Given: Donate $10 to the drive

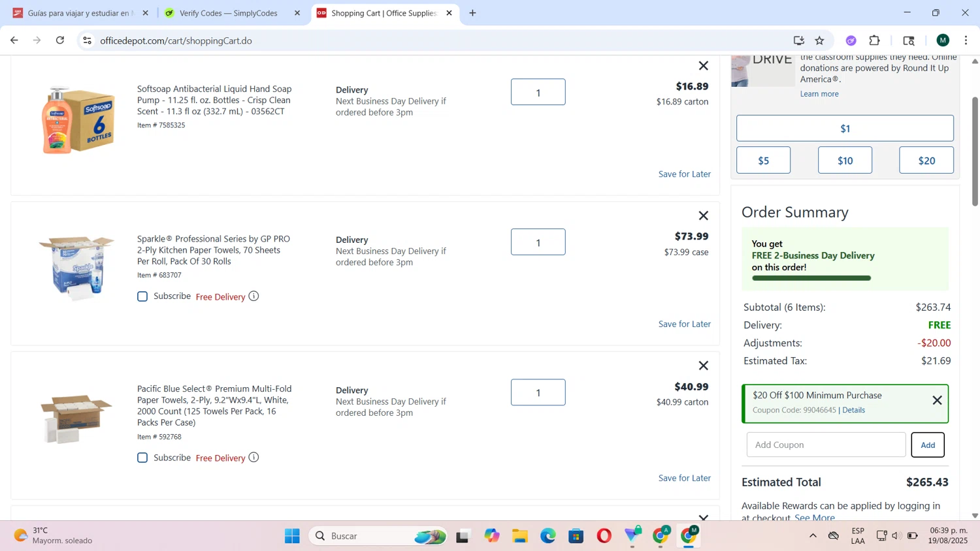Looking at the screenshot, I should coord(845,160).
